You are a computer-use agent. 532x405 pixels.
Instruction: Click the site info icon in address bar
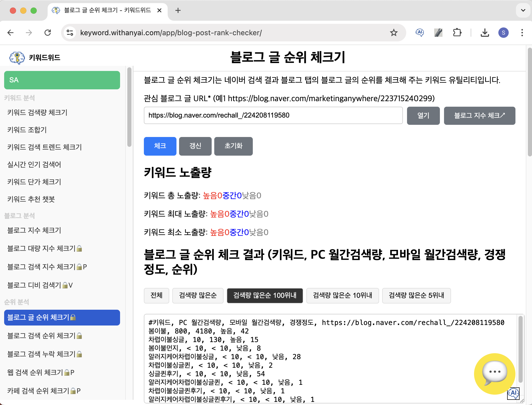click(x=70, y=33)
